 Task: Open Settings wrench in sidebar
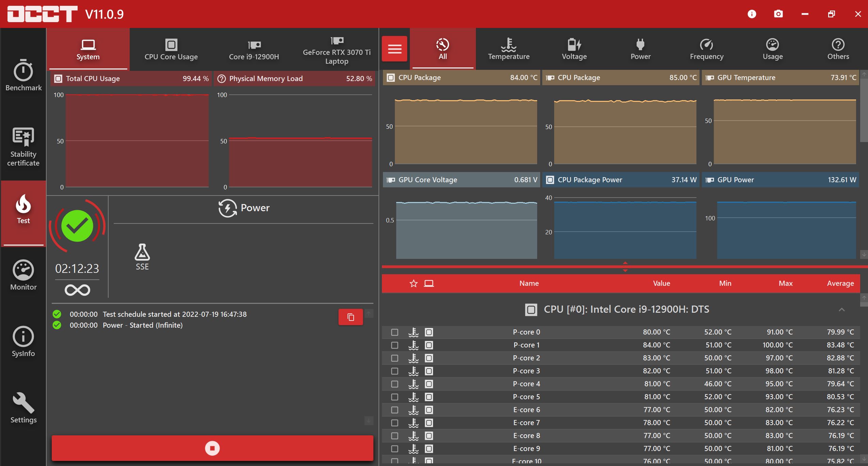pyautogui.click(x=23, y=408)
